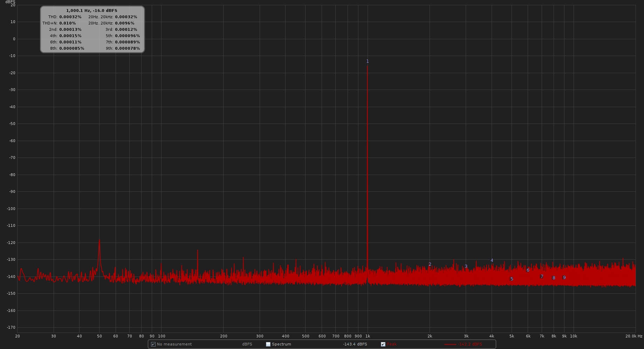
Task: Click harmonic marker 5 near 5 kHz
Action: (x=512, y=279)
